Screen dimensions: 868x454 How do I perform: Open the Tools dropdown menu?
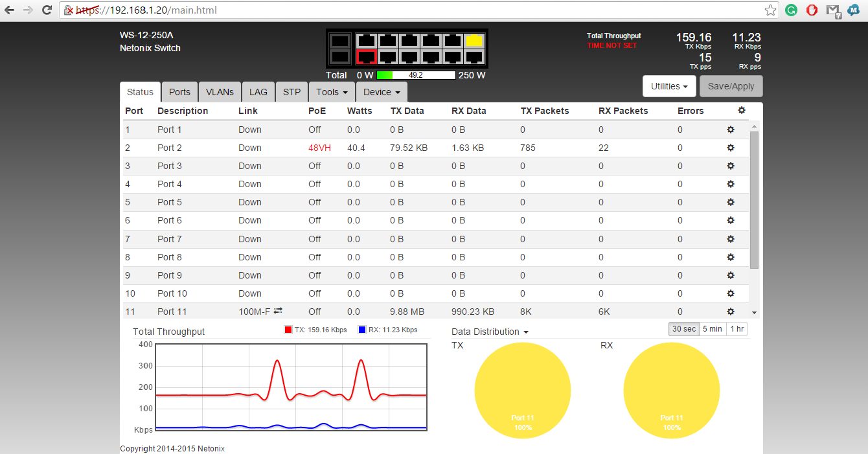click(x=332, y=92)
